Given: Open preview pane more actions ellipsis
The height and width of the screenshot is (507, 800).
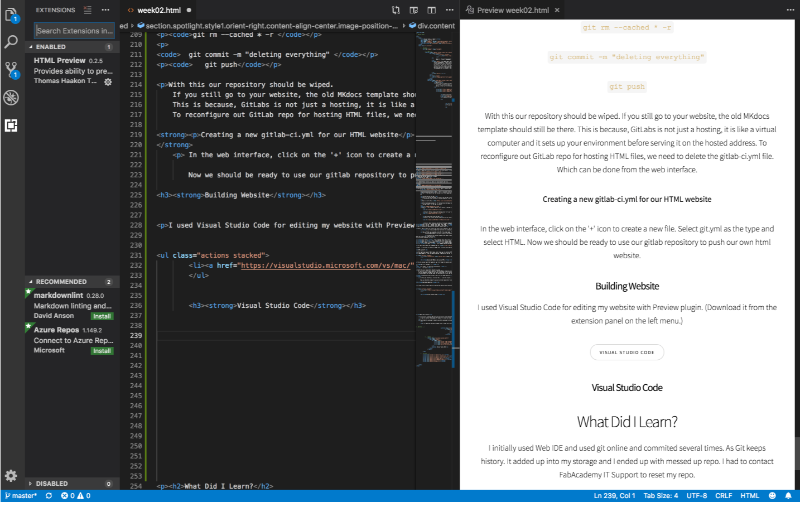Looking at the screenshot, I should coord(790,10).
